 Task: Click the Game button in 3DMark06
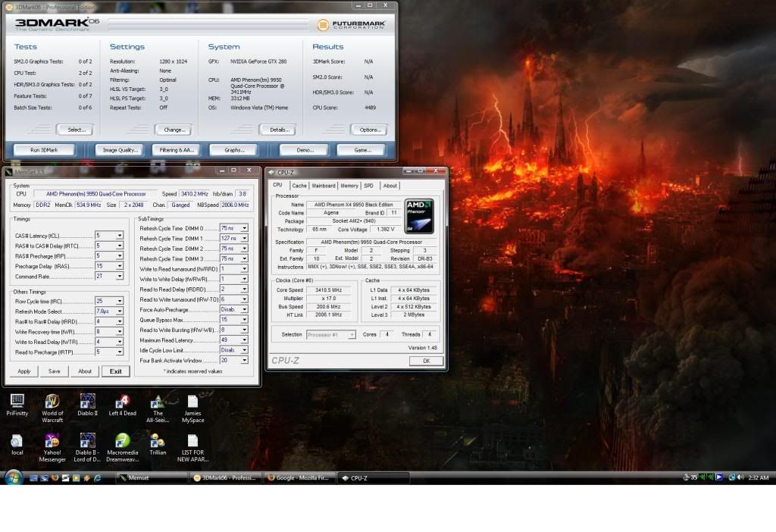[361, 150]
